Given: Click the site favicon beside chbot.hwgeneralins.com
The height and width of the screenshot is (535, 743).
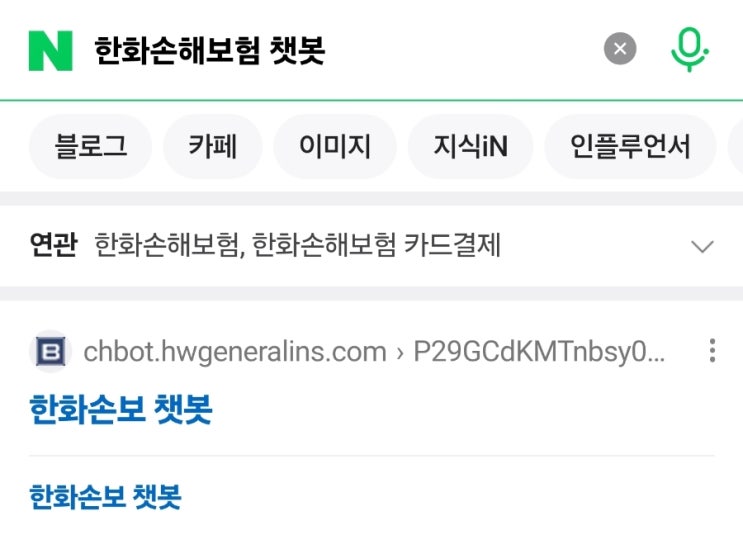Looking at the screenshot, I should point(51,351).
